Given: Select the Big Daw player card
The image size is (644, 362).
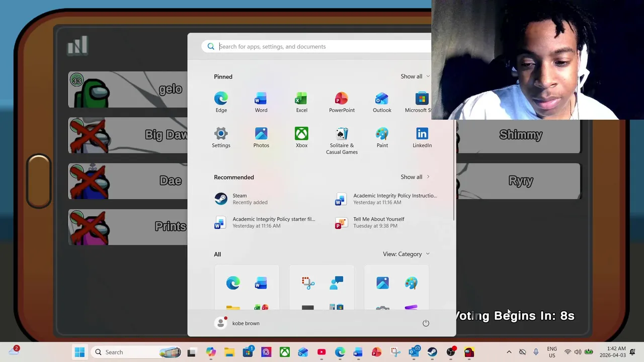Looking at the screenshot, I should 128,135.
